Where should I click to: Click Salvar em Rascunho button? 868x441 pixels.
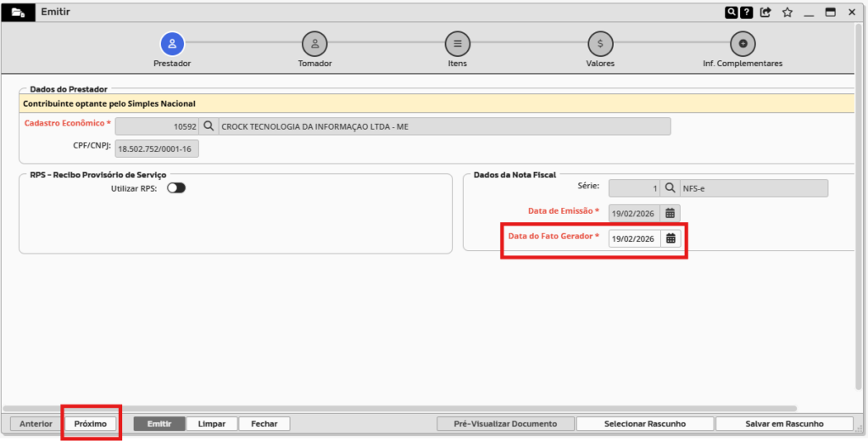pyautogui.click(x=783, y=423)
